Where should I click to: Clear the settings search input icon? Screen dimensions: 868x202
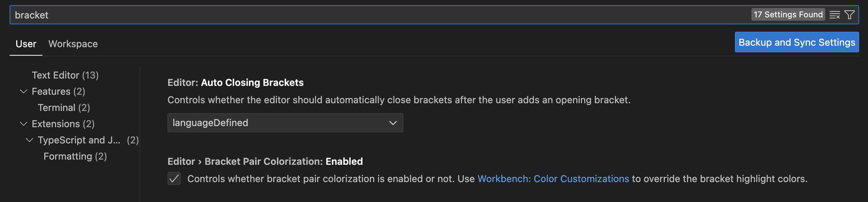coord(834,15)
